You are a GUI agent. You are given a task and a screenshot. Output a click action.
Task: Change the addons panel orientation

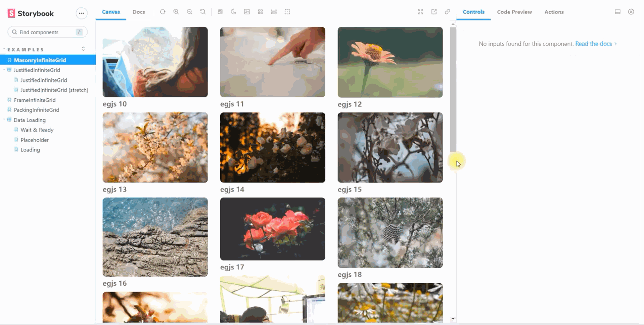[x=617, y=12]
